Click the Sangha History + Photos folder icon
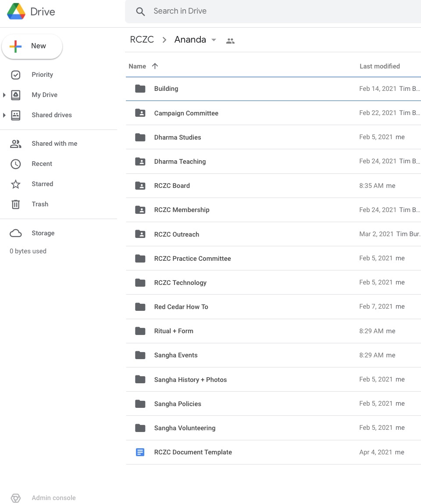Screen dimensions: 421x504 (140, 380)
